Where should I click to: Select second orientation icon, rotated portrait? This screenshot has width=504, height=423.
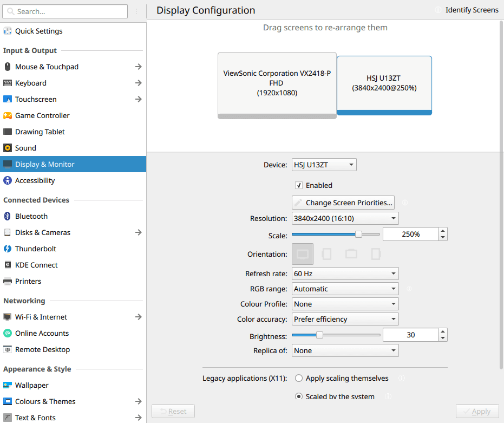click(326, 254)
